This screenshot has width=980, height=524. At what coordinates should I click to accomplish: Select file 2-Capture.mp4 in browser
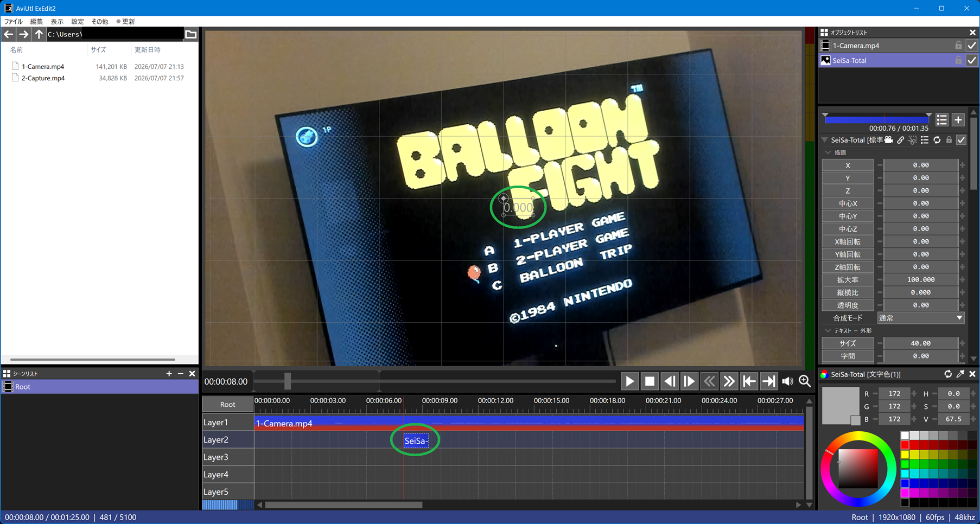(43, 78)
